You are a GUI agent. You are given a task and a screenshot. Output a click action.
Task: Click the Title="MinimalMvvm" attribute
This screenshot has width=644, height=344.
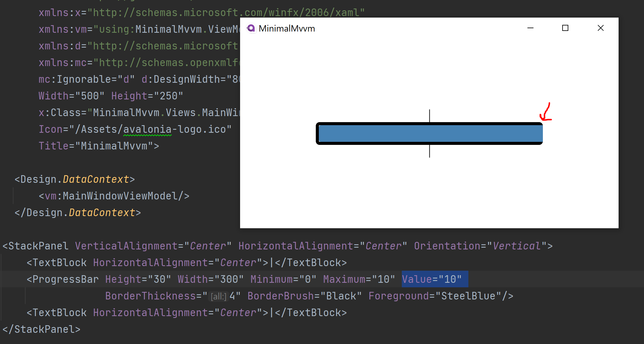98,146
